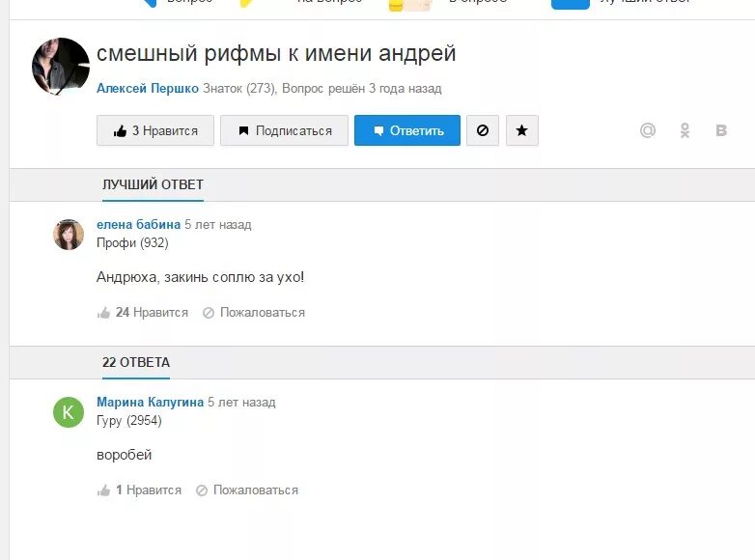The height and width of the screenshot is (560, 755).
Task: Click the blue Ответить button
Action: 407,130
